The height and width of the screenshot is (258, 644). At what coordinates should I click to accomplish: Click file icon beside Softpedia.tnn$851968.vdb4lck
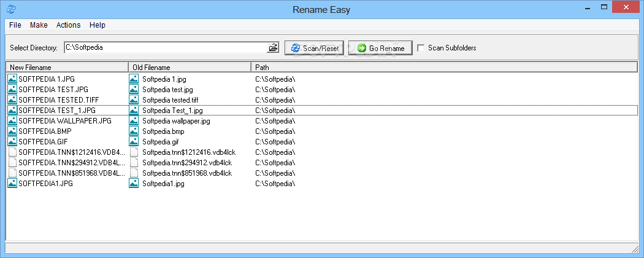(x=134, y=173)
